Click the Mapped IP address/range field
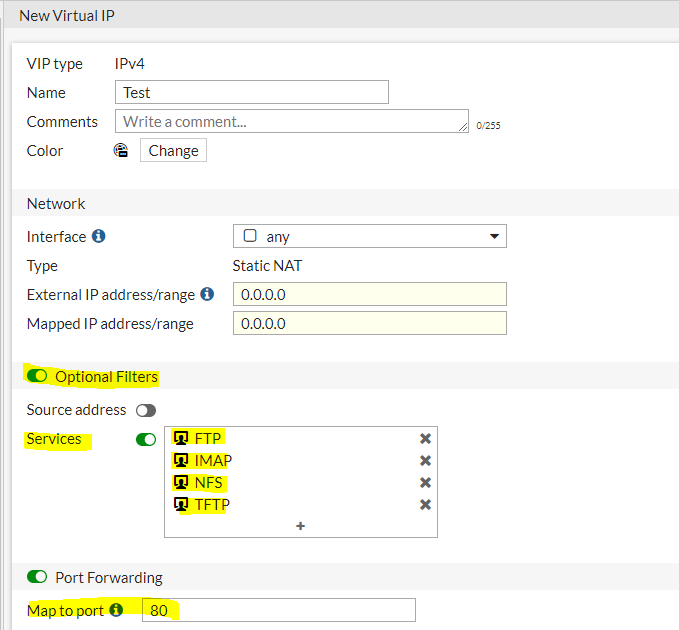Screen dimensions: 679x630 click(369, 323)
